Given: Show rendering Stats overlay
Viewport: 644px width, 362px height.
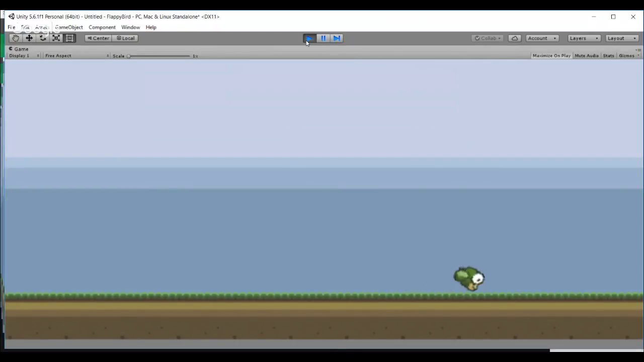Looking at the screenshot, I should click(608, 55).
